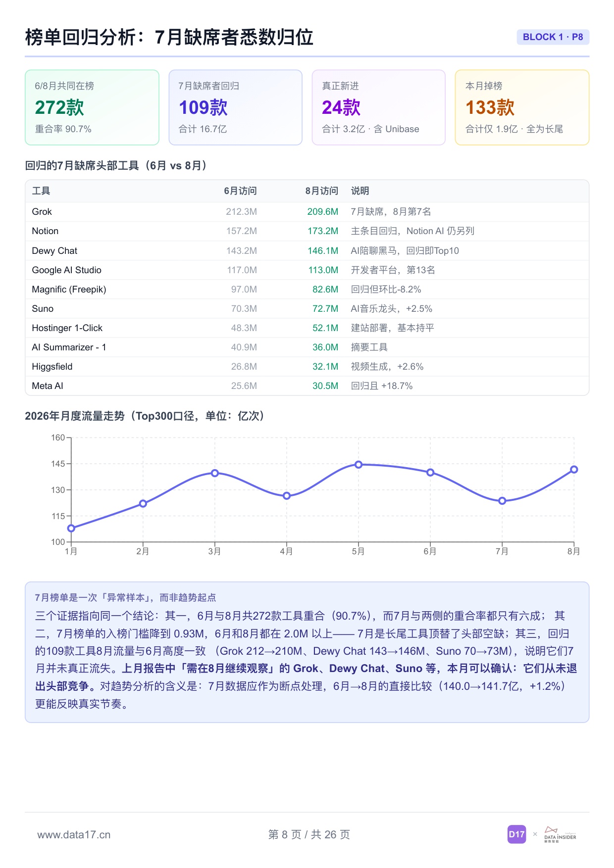The width and height of the screenshot is (614, 868).
Task: Click the Dewy Chat row name
Action: (54, 251)
